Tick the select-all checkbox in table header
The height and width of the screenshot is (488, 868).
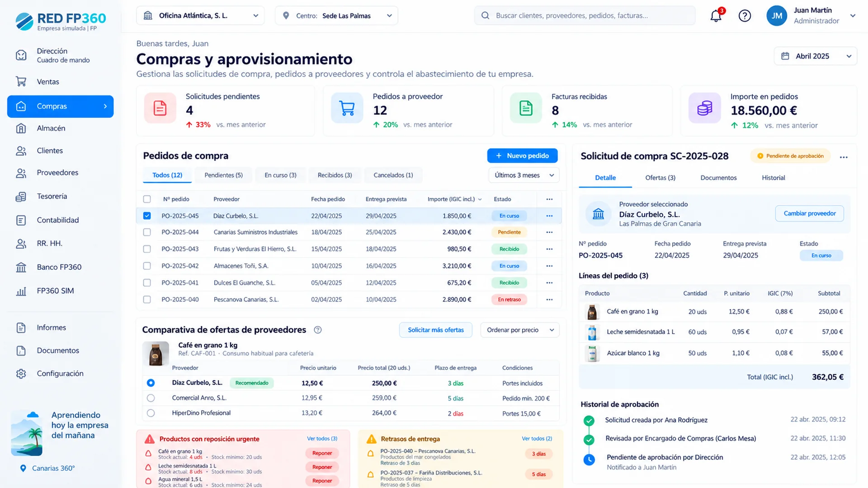(147, 199)
